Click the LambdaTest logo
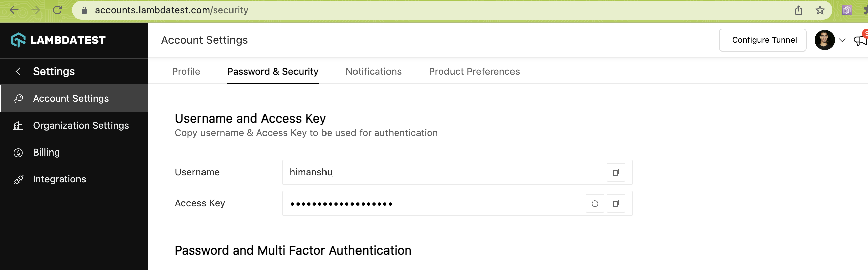 pyautogui.click(x=59, y=40)
